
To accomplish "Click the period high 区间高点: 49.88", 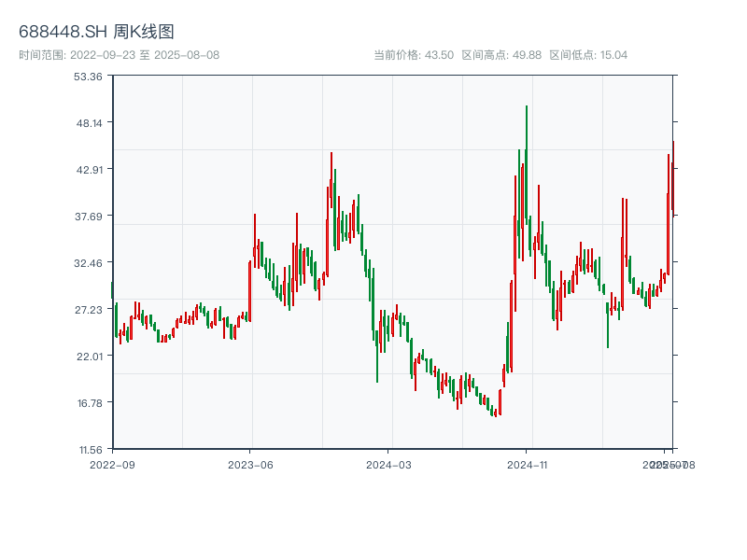I will 501,55.
